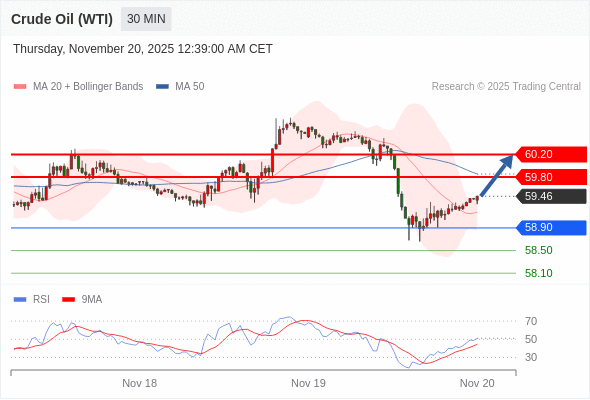Click the Nov 18 date axis label

click(x=140, y=383)
